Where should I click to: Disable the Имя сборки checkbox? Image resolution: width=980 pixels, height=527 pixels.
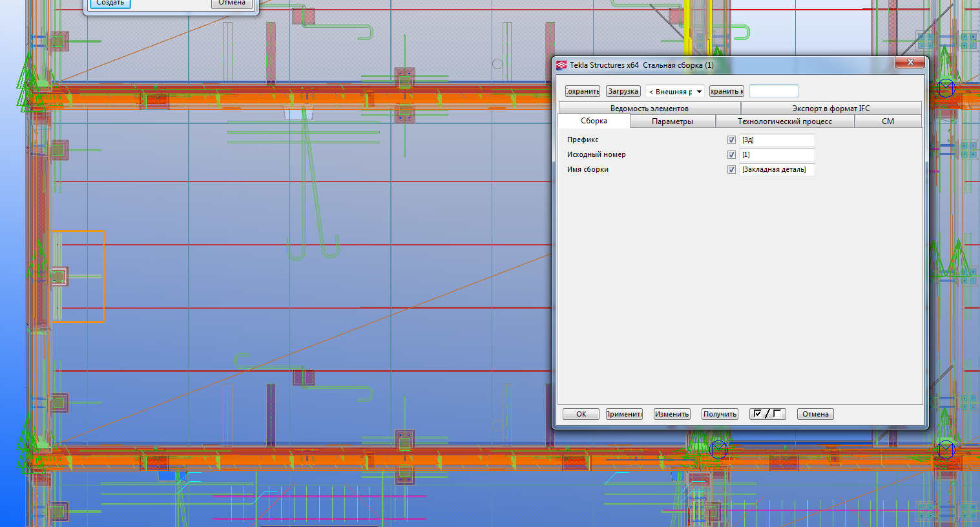[731, 170]
